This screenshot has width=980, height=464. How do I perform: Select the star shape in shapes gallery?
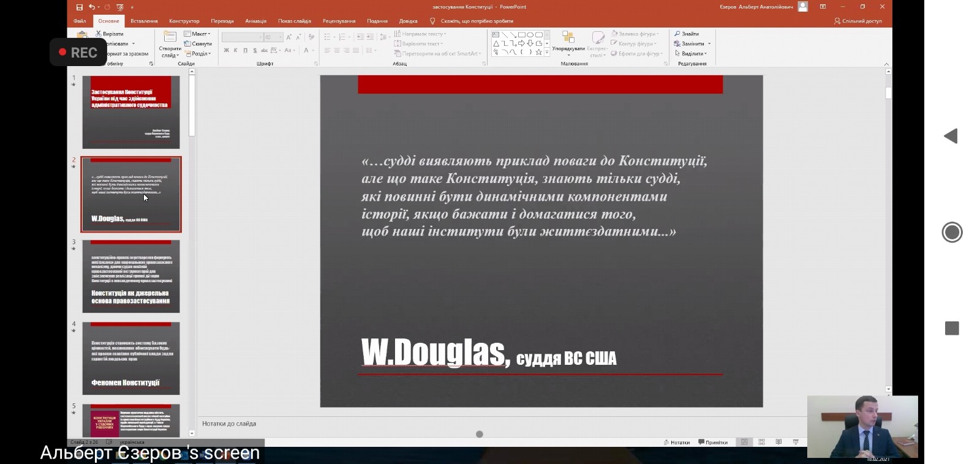coord(538,52)
